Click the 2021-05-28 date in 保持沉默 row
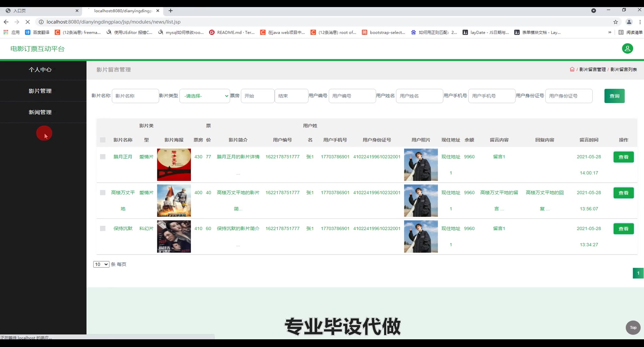Screen dimensions: 644x347 589,229
